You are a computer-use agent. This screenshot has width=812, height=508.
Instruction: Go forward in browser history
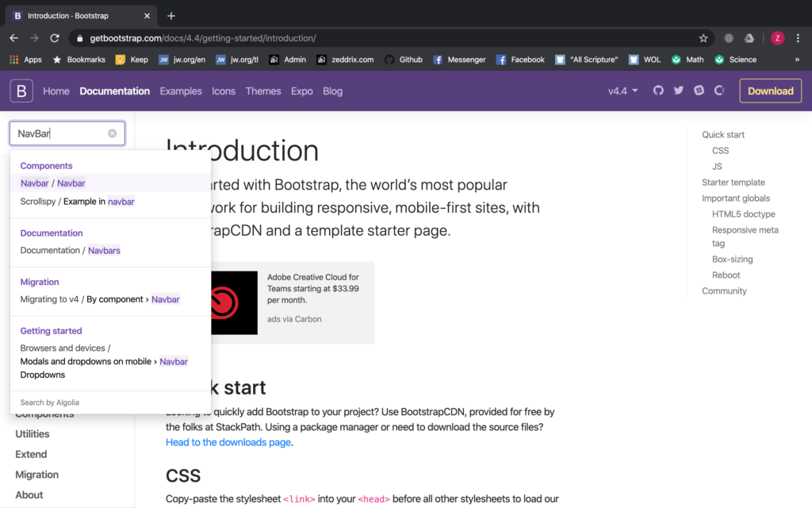click(x=34, y=38)
